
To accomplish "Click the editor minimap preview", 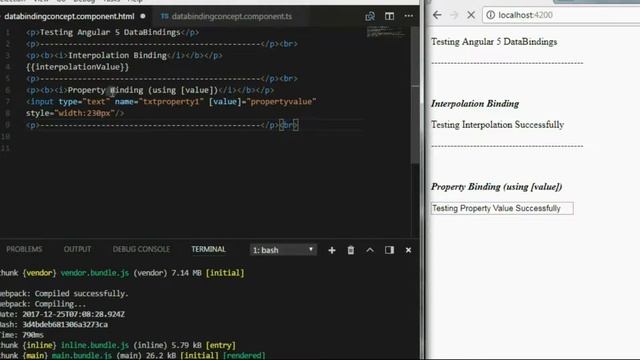I will pyautogui.click(x=386, y=32).
